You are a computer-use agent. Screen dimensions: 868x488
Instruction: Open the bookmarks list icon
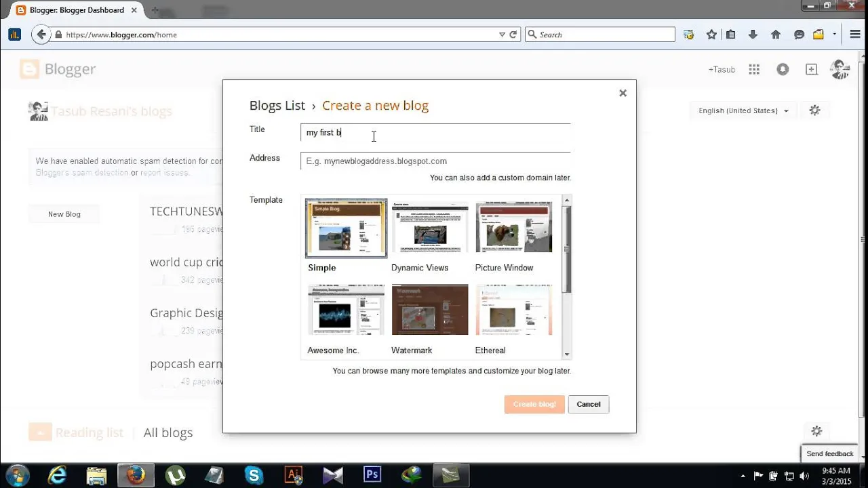coord(731,35)
